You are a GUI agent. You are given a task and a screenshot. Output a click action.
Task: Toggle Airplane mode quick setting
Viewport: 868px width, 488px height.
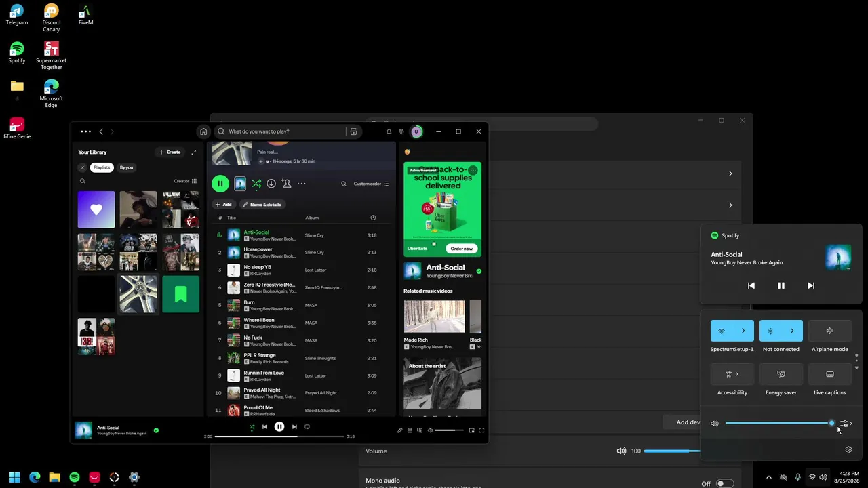click(830, 331)
